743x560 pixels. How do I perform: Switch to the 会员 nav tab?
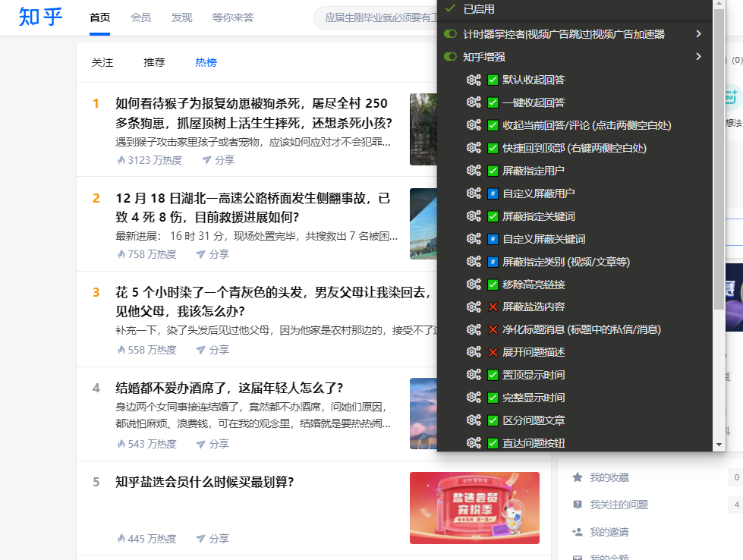click(140, 17)
